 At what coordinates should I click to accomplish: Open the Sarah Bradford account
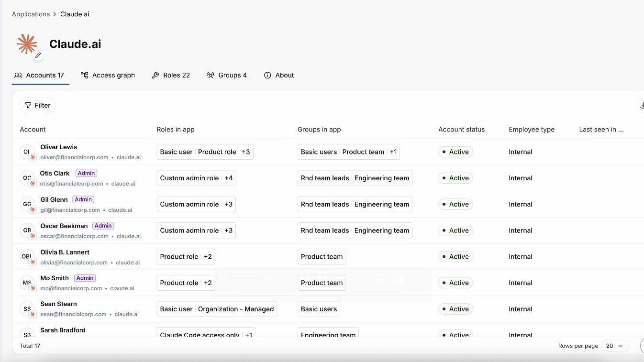(63, 330)
